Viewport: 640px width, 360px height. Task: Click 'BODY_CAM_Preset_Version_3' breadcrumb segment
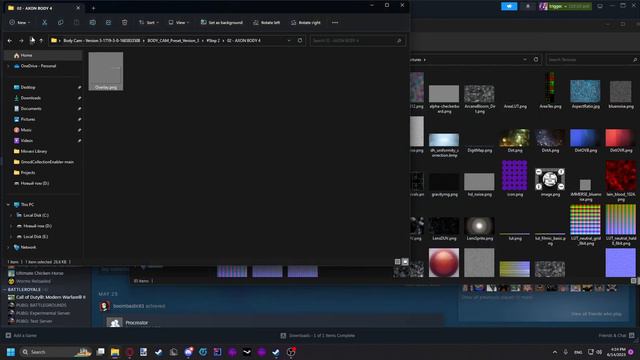(x=173, y=40)
